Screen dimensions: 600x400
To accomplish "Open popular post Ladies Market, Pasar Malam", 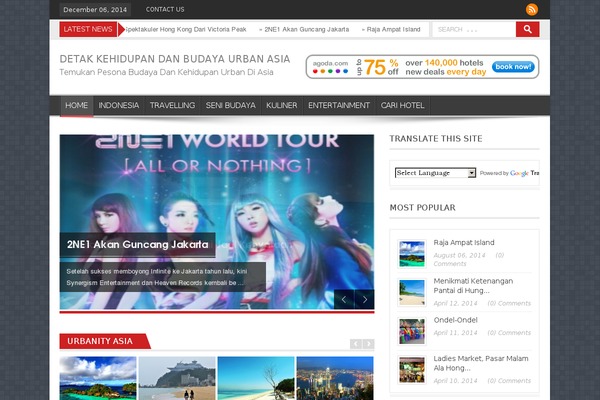I will point(481,363).
